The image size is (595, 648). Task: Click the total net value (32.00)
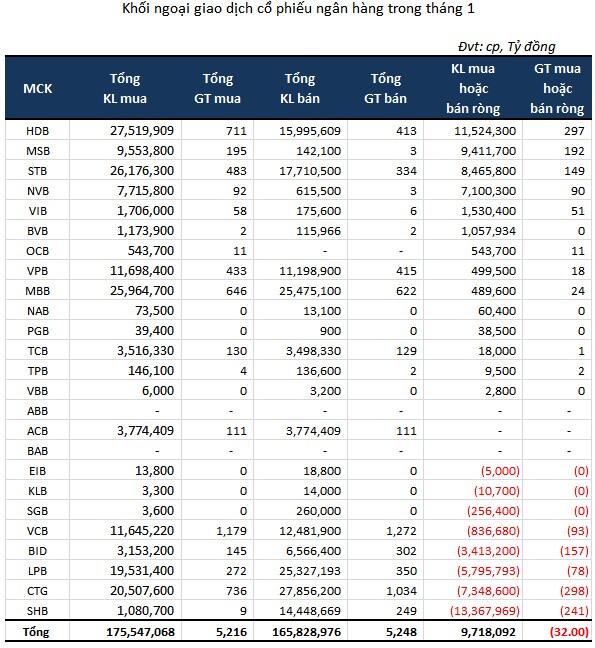point(569,632)
